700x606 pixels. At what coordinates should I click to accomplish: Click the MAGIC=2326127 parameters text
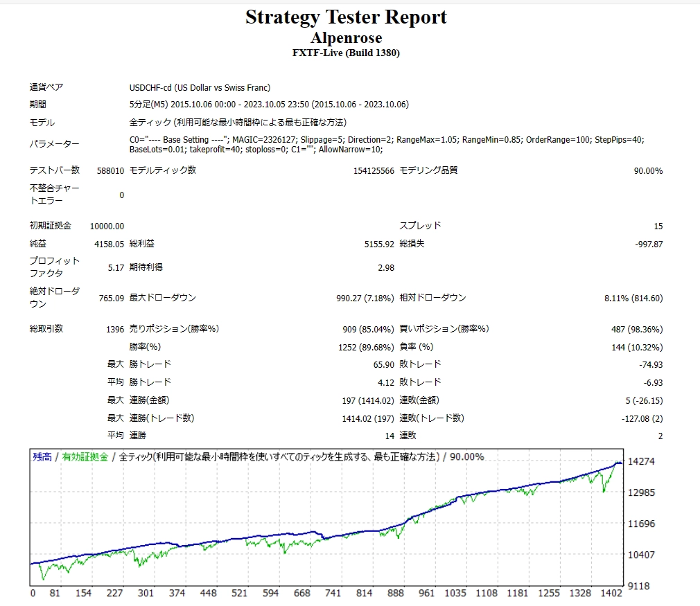(x=387, y=145)
